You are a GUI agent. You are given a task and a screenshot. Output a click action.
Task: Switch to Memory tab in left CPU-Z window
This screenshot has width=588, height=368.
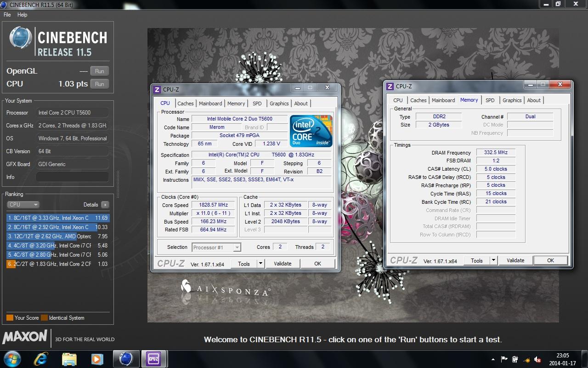pyautogui.click(x=236, y=103)
